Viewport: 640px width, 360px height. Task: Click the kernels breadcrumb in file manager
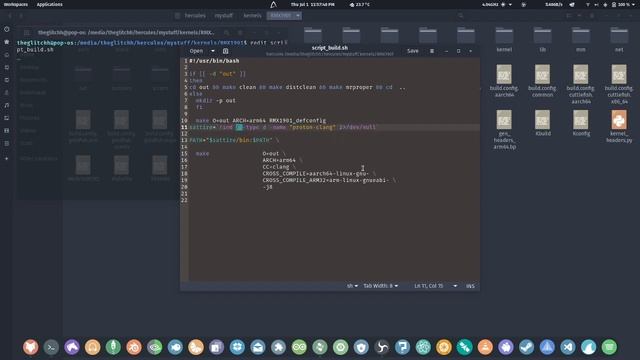click(252, 16)
